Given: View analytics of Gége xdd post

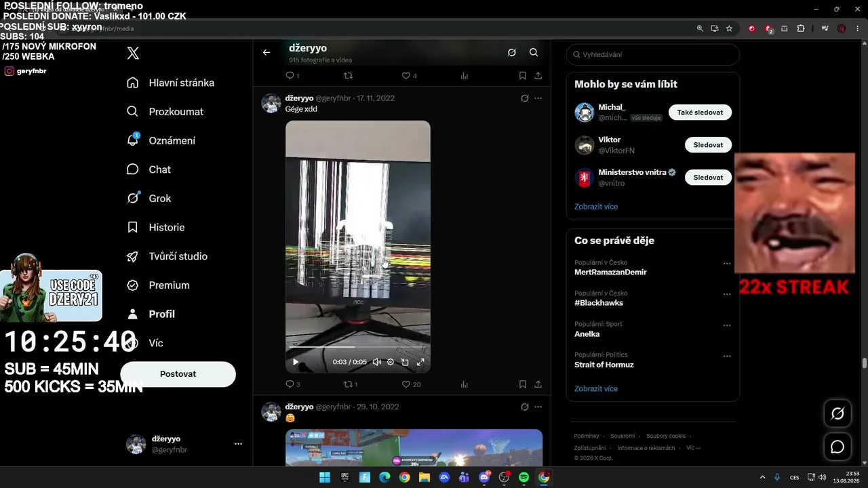Looking at the screenshot, I should [x=465, y=384].
